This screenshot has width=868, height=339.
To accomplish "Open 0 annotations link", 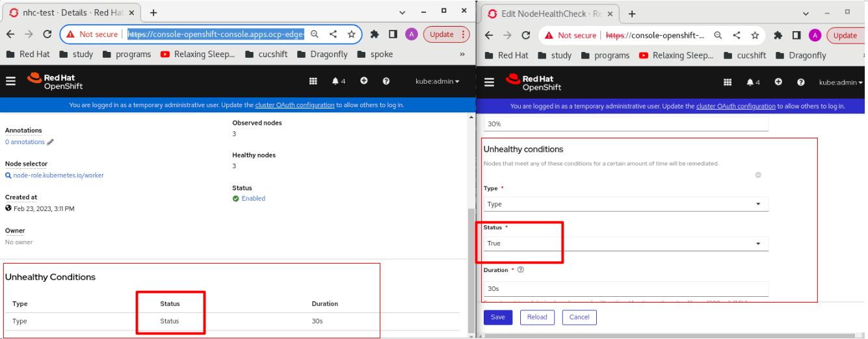I will coord(25,142).
